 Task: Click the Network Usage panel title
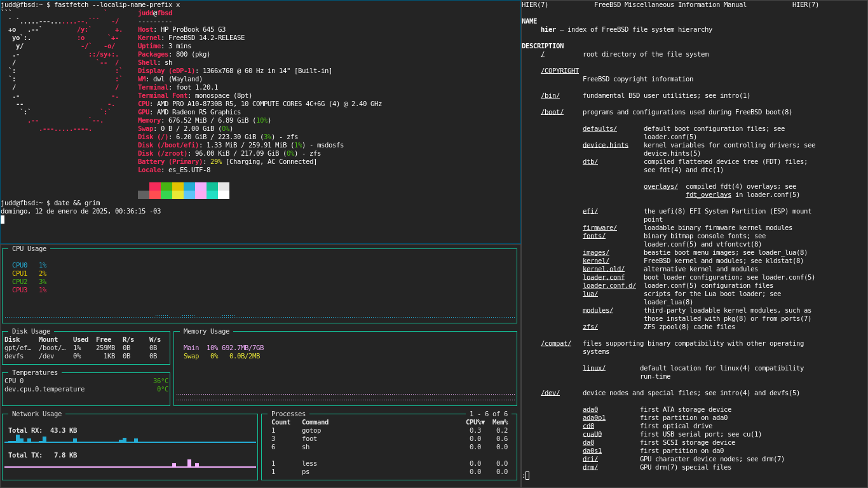37,414
